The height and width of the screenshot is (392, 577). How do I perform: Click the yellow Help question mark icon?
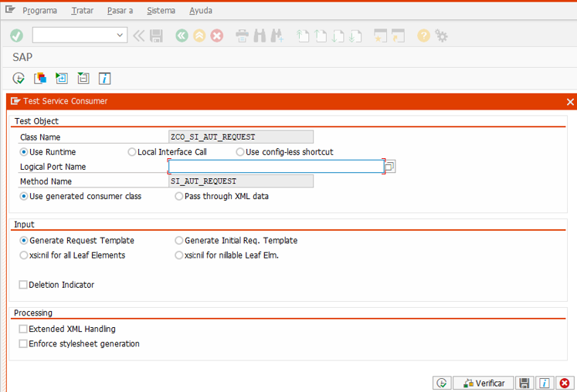tap(423, 35)
